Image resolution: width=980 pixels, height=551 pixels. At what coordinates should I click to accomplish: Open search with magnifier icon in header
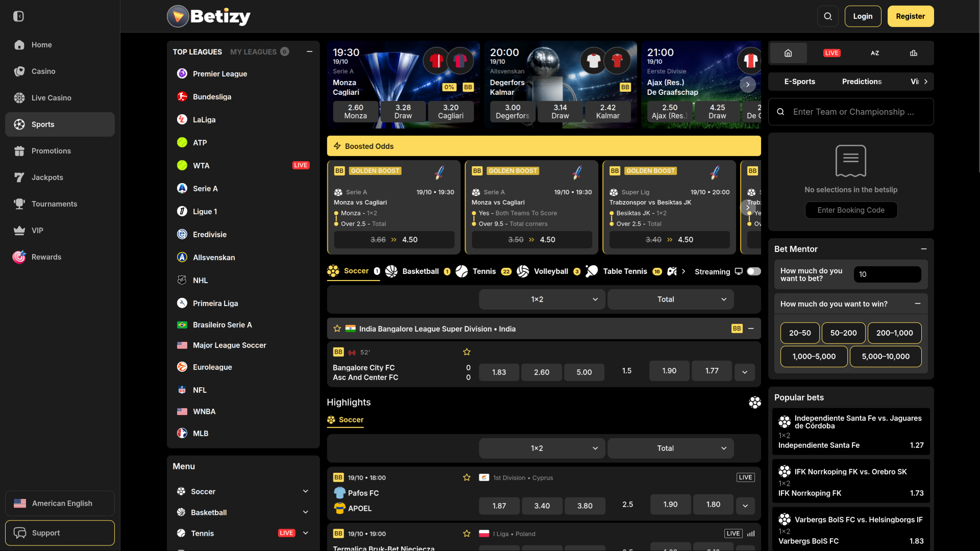828,16
